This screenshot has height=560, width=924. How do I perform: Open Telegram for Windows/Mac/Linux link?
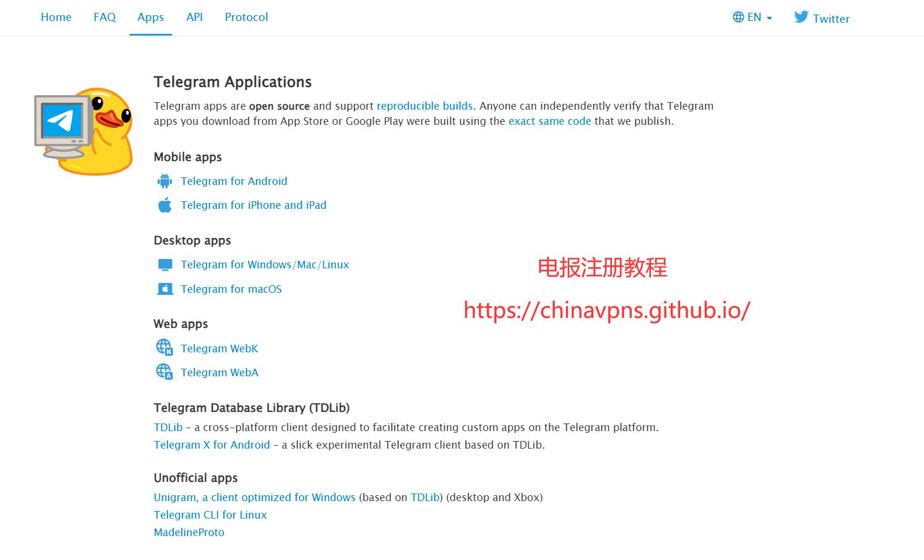click(x=265, y=265)
